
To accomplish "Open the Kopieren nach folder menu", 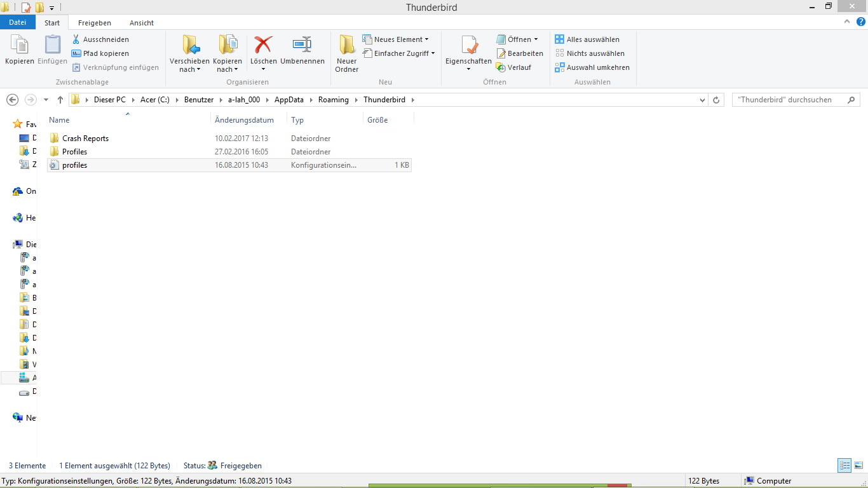I will 227,53.
